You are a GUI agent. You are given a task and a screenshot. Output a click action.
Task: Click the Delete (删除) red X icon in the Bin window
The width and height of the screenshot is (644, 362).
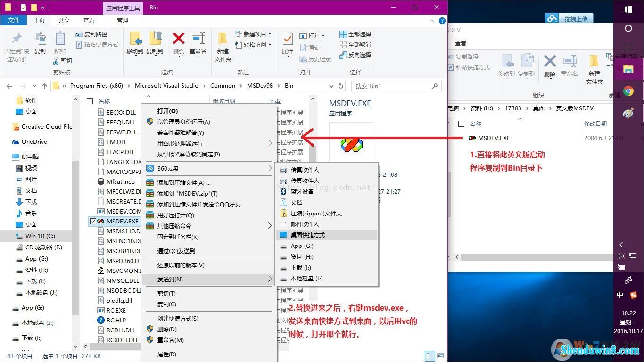tap(178, 38)
